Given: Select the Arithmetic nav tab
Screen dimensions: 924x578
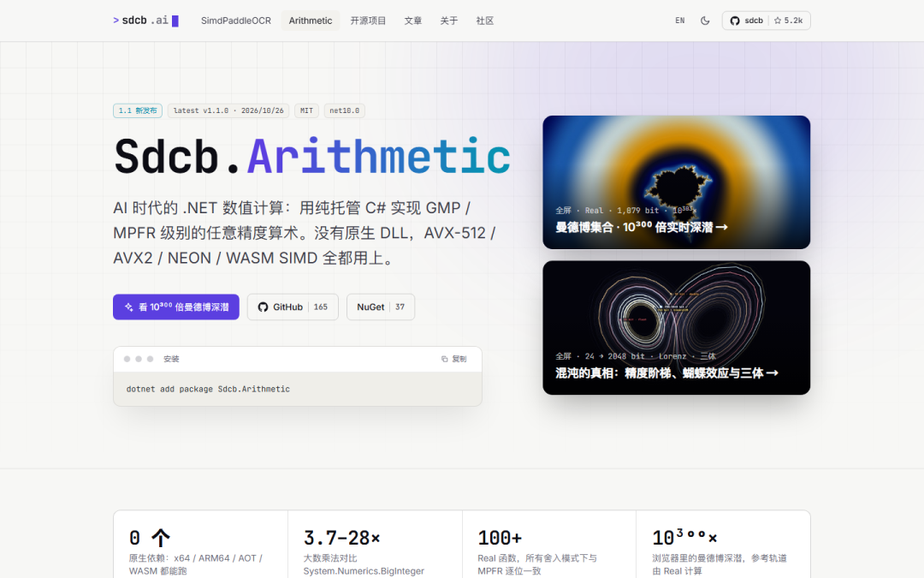Looking at the screenshot, I should pyautogui.click(x=311, y=21).
